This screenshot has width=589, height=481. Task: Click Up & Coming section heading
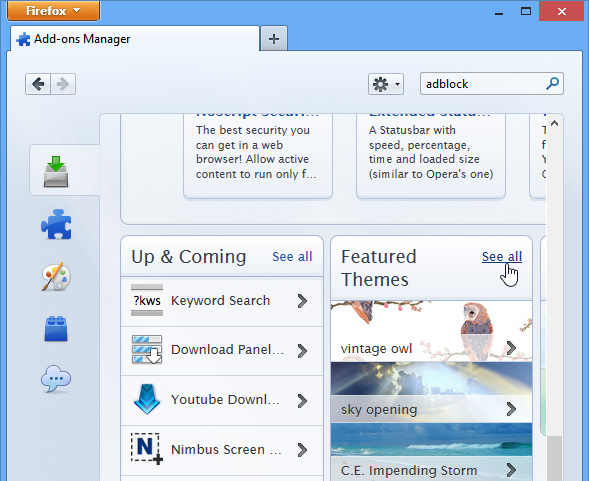pos(189,257)
